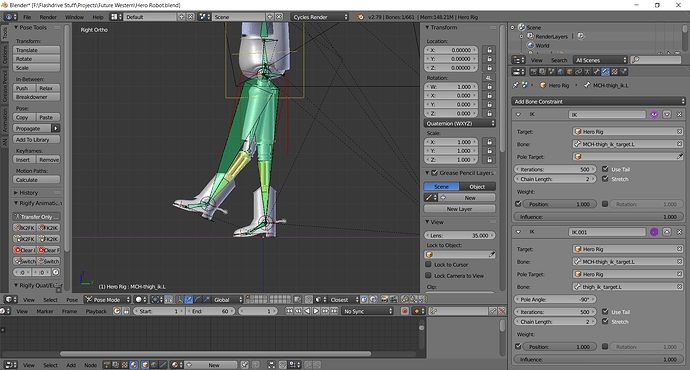Click play reverse button in timeline
This screenshot has height=370, width=690.
(x=307, y=311)
